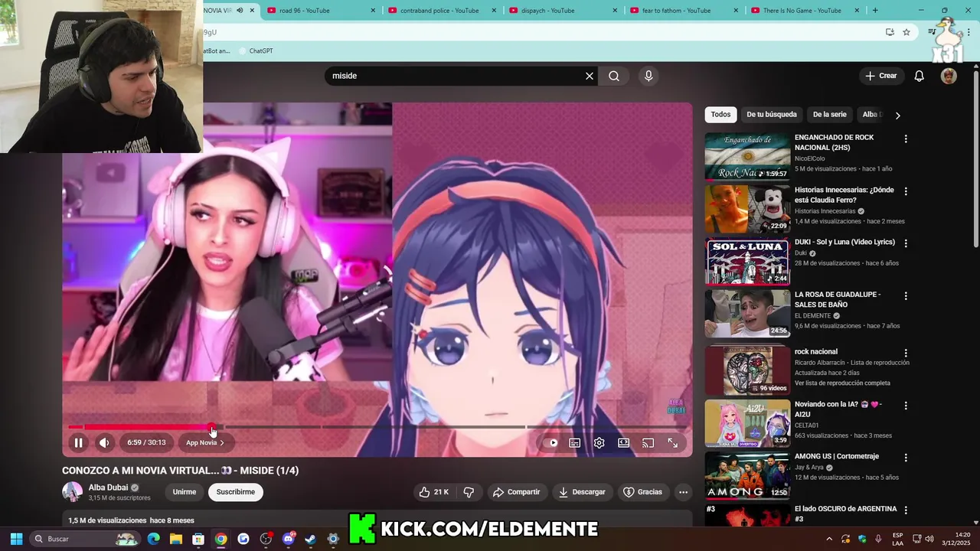Seek on the red video progress bar

click(x=140, y=427)
